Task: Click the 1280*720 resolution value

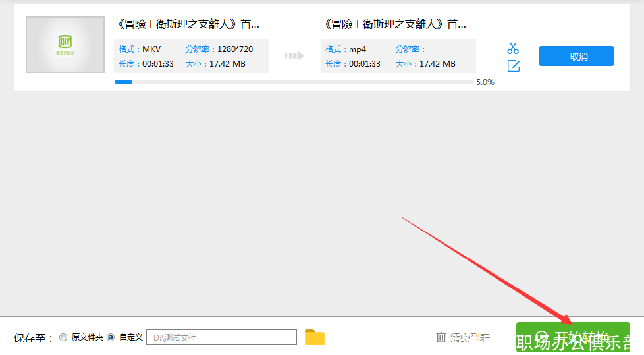Action: (235, 49)
